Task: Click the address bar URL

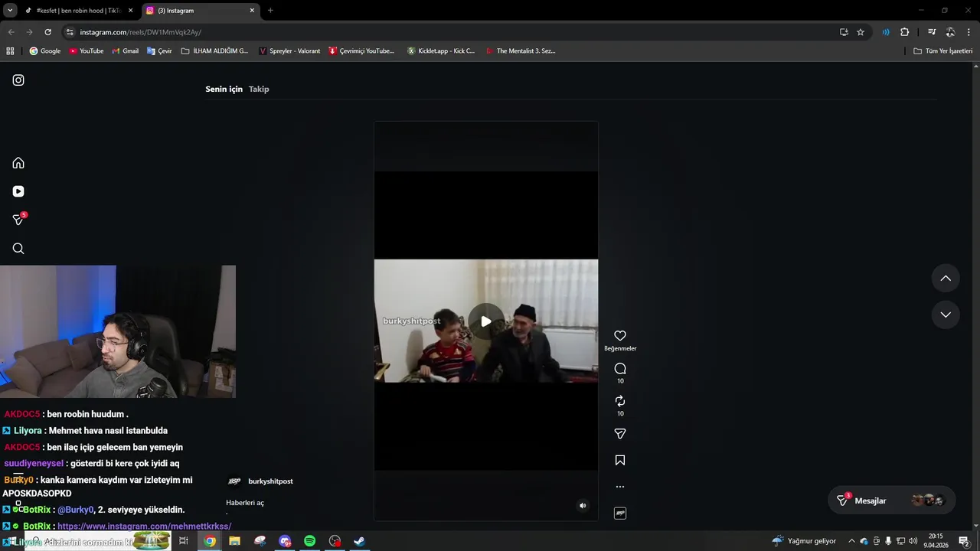Action: [x=141, y=32]
